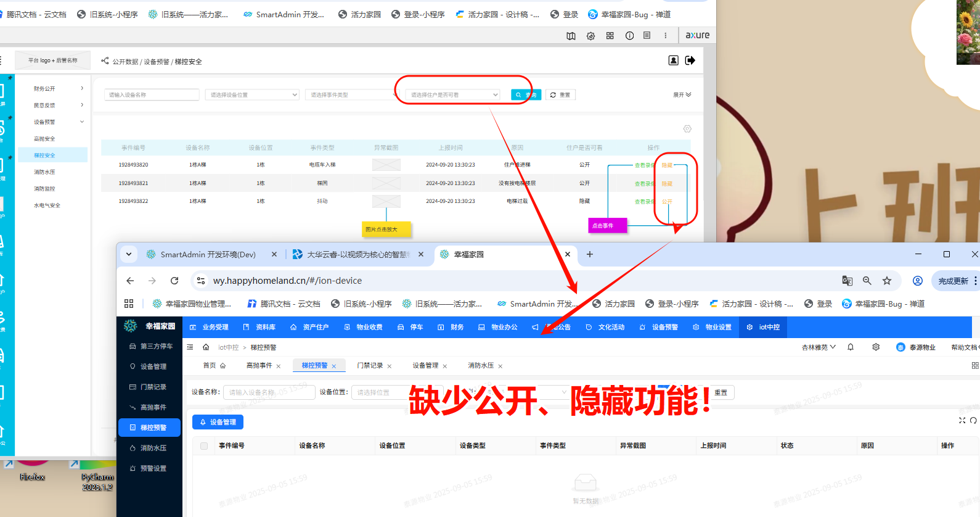
Task: Click the zoom magnifier icon in address bar
Action: coord(867,281)
